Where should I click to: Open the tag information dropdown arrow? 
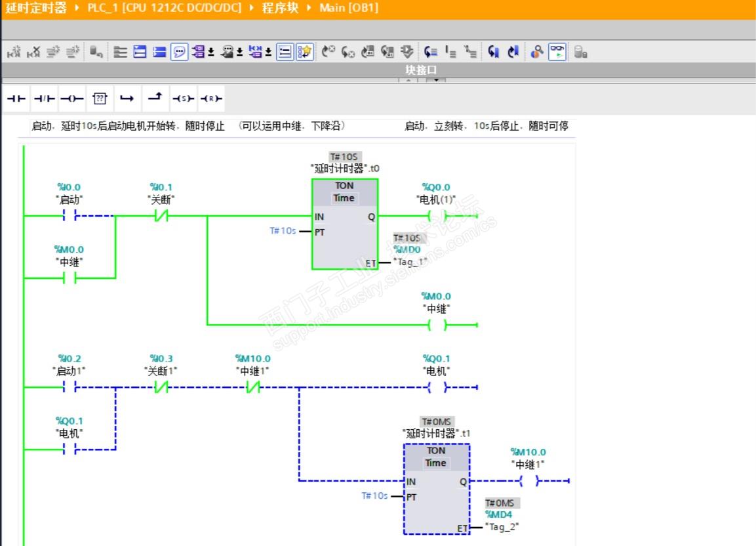pyautogui.click(x=239, y=52)
